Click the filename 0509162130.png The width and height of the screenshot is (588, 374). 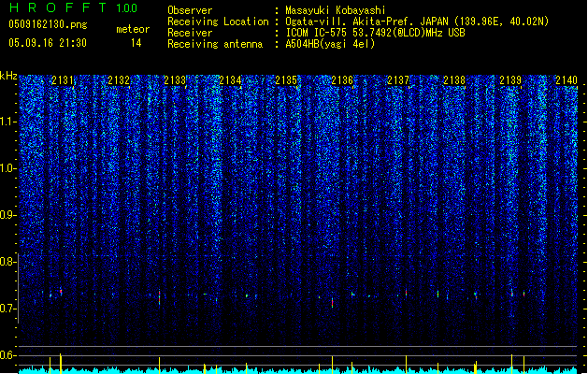click(48, 24)
